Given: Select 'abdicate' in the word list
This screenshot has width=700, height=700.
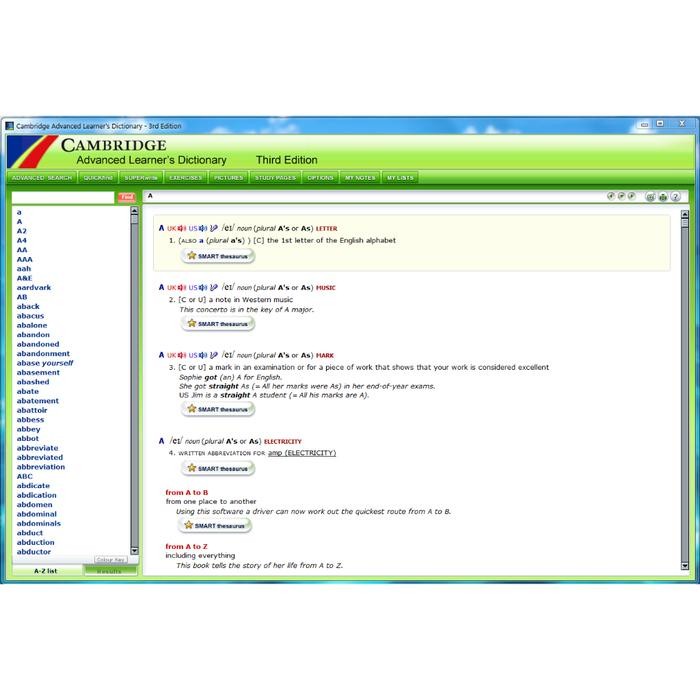Looking at the screenshot, I should pyautogui.click(x=33, y=485).
